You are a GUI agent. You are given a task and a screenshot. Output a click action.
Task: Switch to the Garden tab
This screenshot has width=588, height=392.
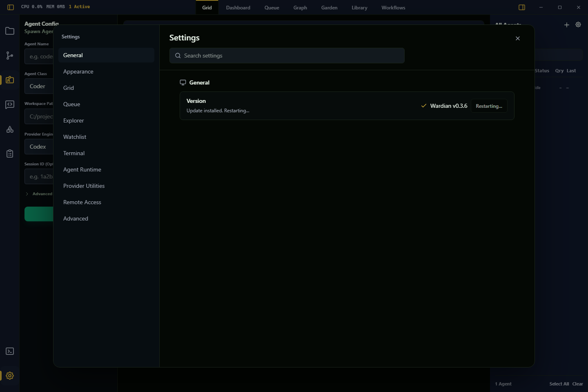click(329, 7)
